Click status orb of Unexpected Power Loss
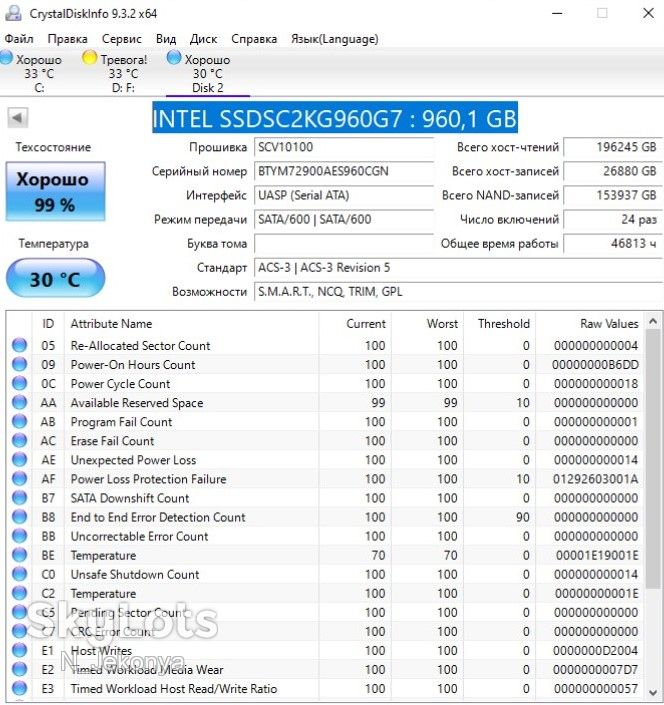Screen dimensions: 664x705 [x=19, y=459]
